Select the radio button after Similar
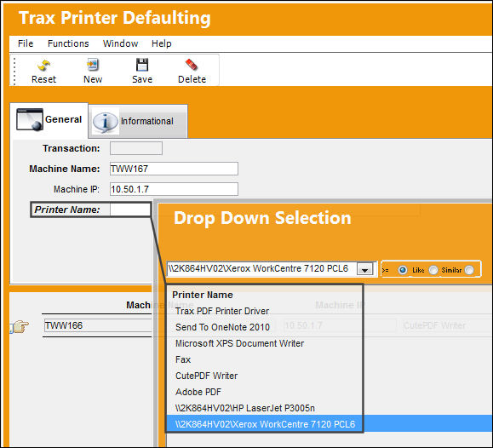 tap(469, 270)
